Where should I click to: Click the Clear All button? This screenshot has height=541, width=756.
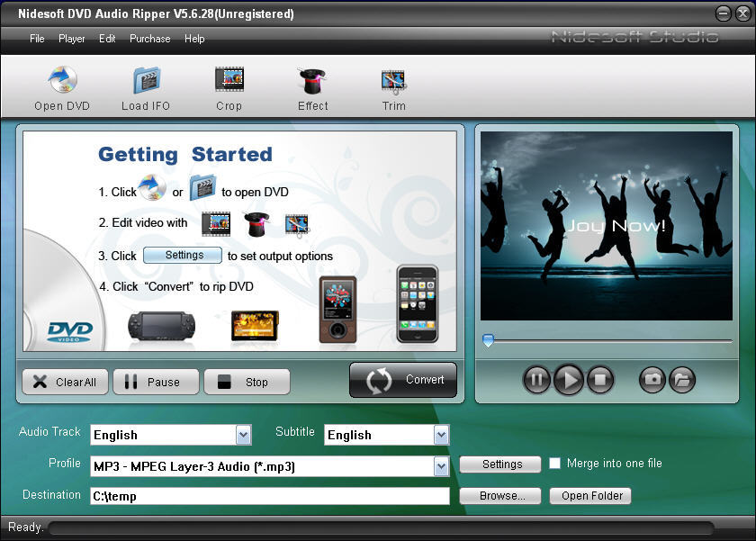pos(65,383)
